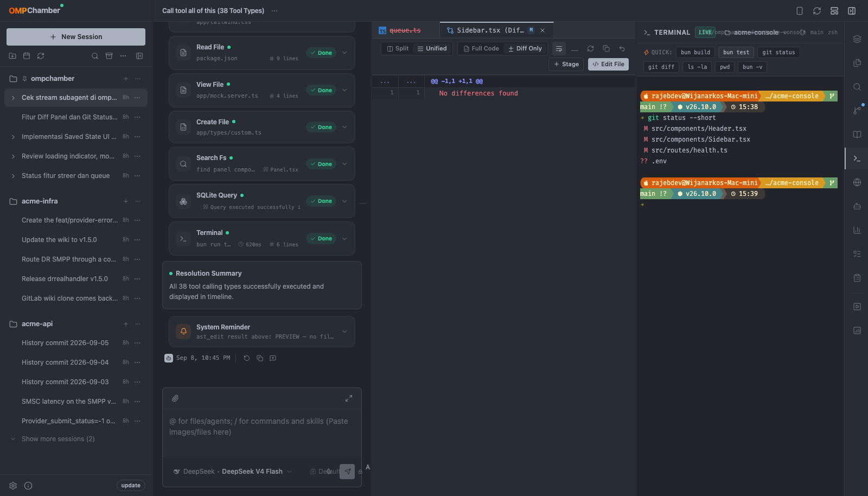Open the git branch icon in right rail
868x496 pixels.
tap(857, 111)
